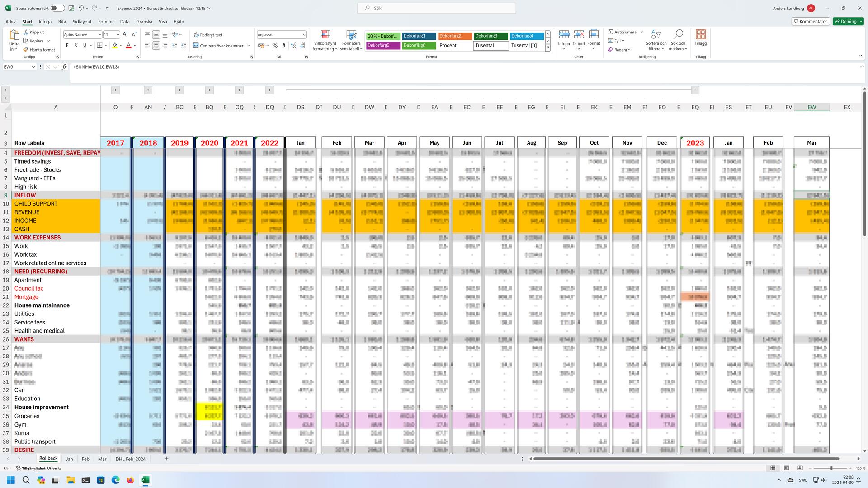The width and height of the screenshot is (868, 488).
Task: Click the Delning share button
Action: 848,21
